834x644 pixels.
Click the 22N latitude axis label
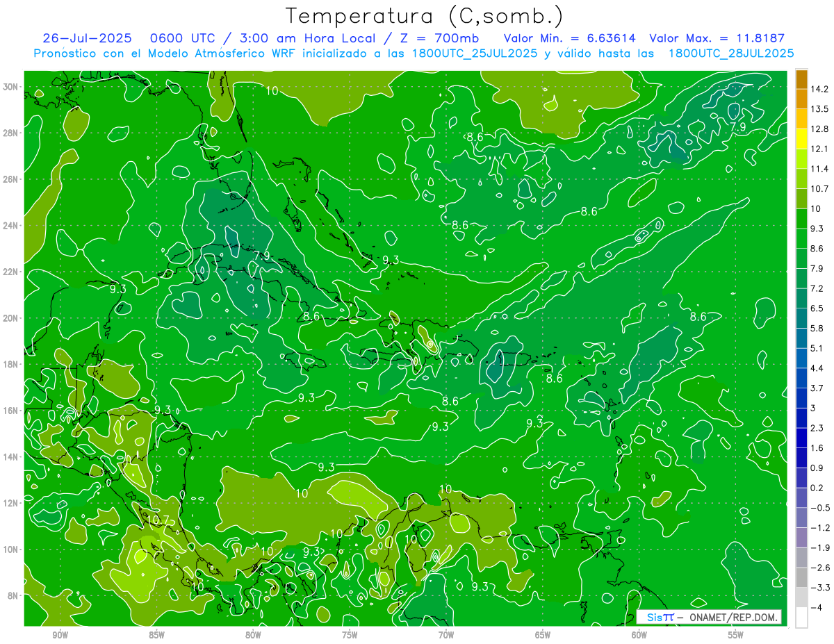click(11, 272)
